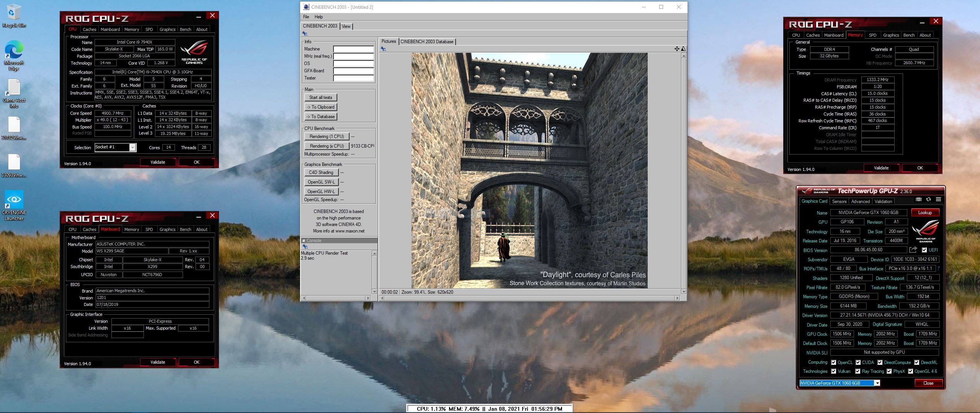Click the triangle icon above the image scrollbar

click(x=683, y=49)
